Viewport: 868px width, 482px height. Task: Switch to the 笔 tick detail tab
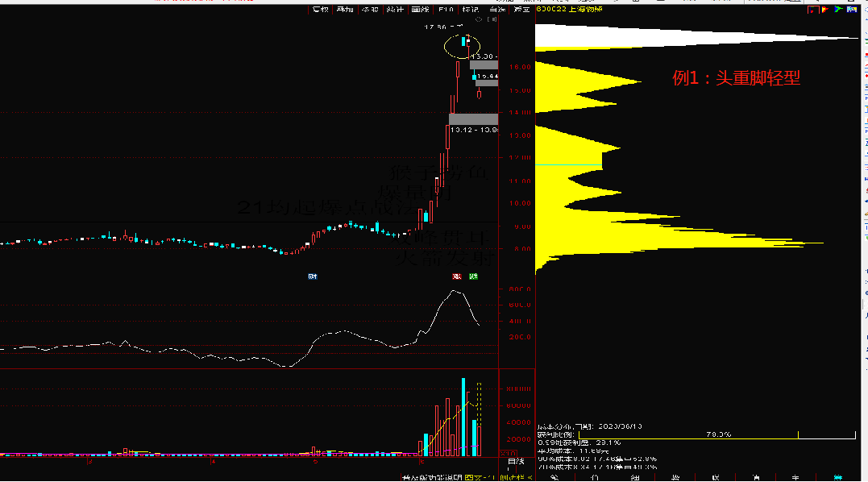(553, 478)
